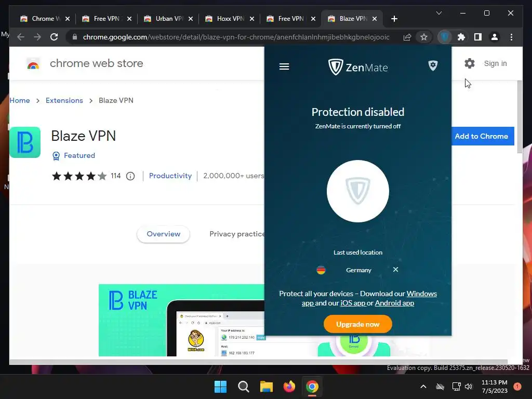Turn on ZenMate protection with round shield button
Image resolution: width=532 pixels, height=399 pixels.
point(357,191)
